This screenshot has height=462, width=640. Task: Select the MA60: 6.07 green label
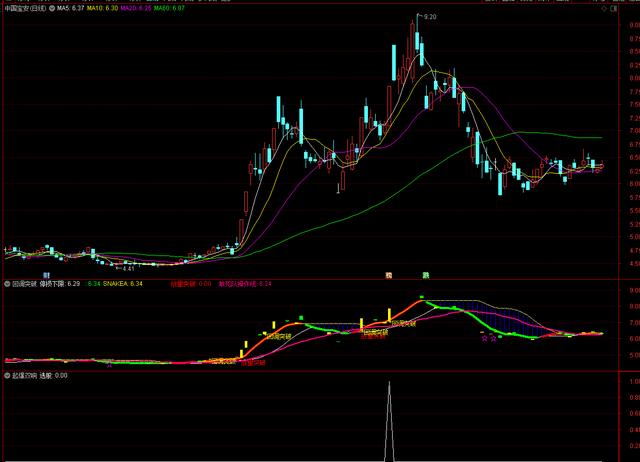(169, 8)
